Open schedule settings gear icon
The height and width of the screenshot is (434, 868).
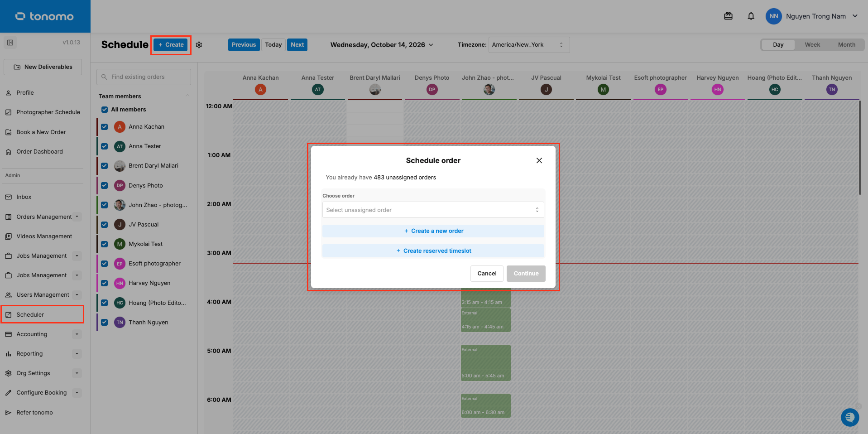[x=199, y=45]
